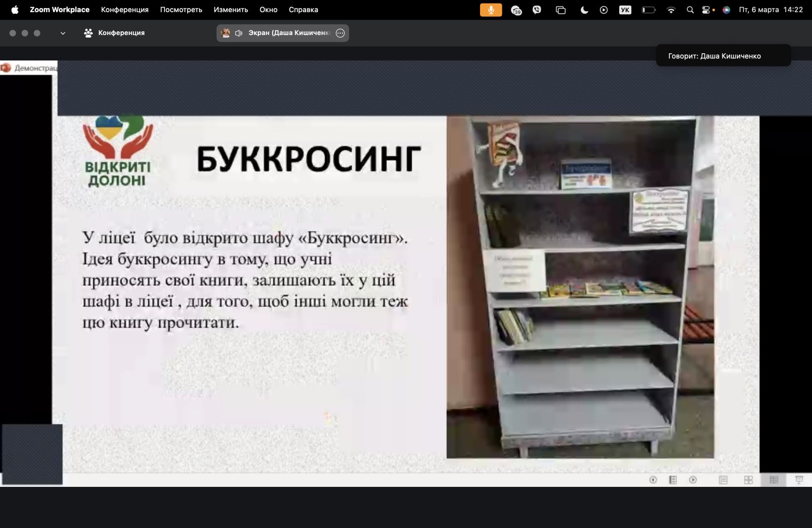Start slideshow presentation view icon

coord(799,480)
